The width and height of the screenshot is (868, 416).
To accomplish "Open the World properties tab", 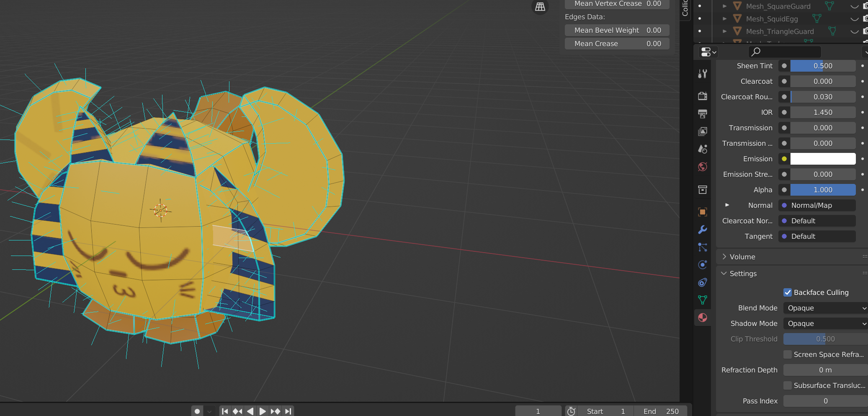I will click(703, 166).
